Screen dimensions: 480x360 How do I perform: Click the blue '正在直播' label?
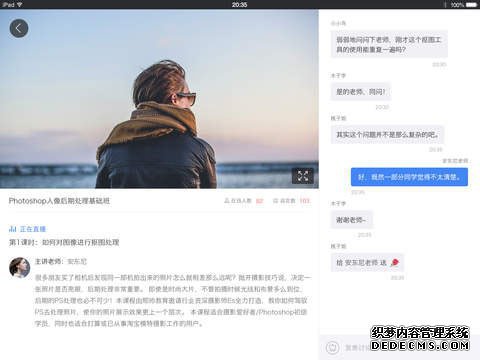click(x=33, y=229)
